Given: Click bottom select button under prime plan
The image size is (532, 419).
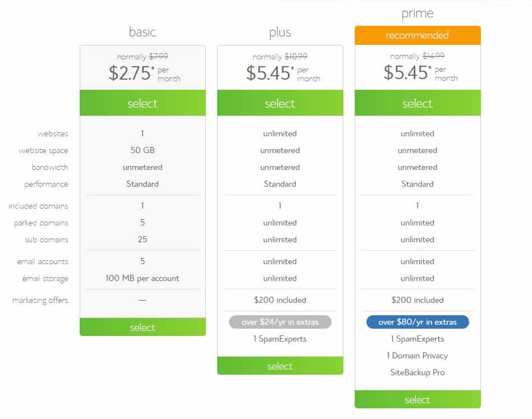Looking at the screenshot, I should 418,399.
